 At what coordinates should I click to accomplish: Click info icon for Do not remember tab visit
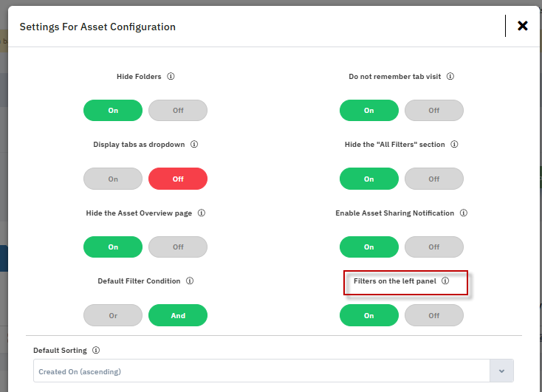tap(450, 77)
